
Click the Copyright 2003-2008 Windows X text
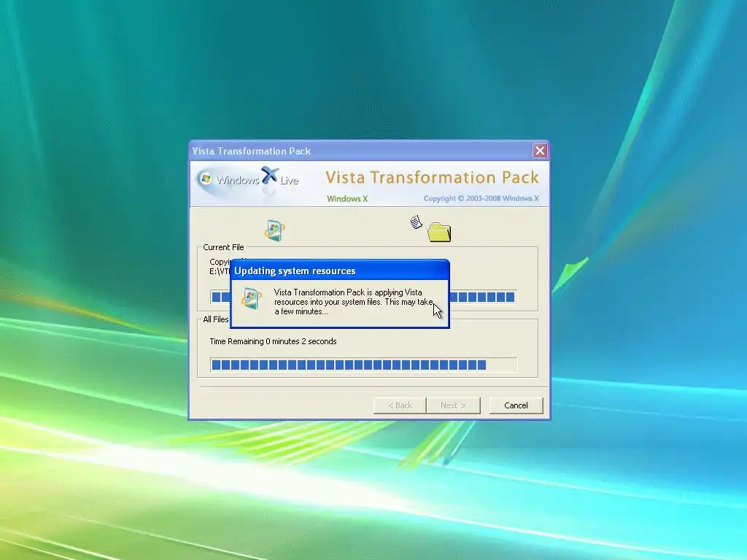point(481,198)
